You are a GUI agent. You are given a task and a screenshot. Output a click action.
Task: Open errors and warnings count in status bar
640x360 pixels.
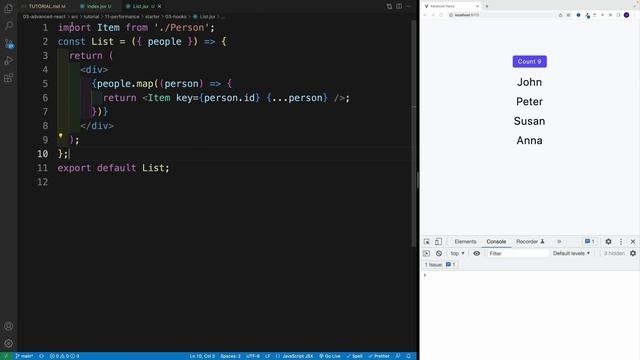64,356
